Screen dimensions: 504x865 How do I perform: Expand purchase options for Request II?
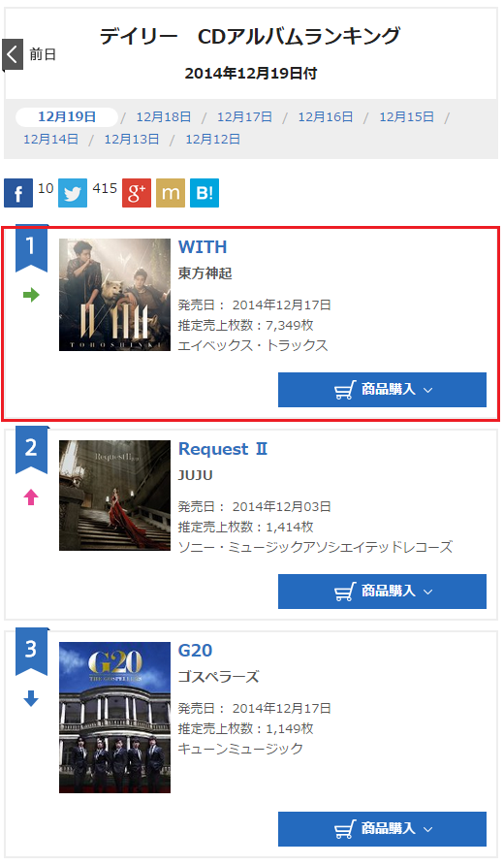tap(382, 592)
